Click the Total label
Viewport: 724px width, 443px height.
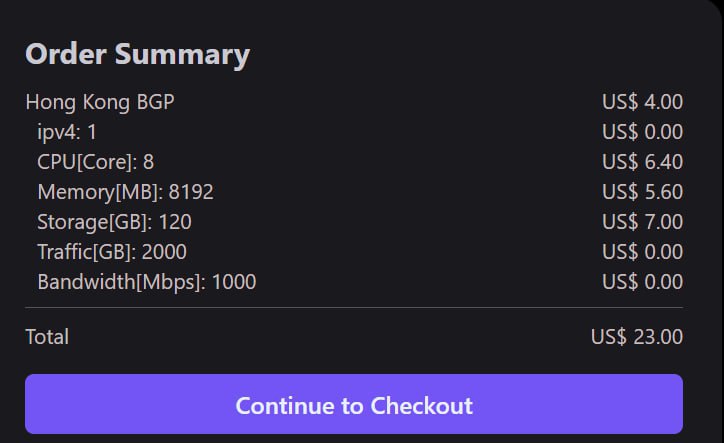pyautogui.click(x=47, y=337)
